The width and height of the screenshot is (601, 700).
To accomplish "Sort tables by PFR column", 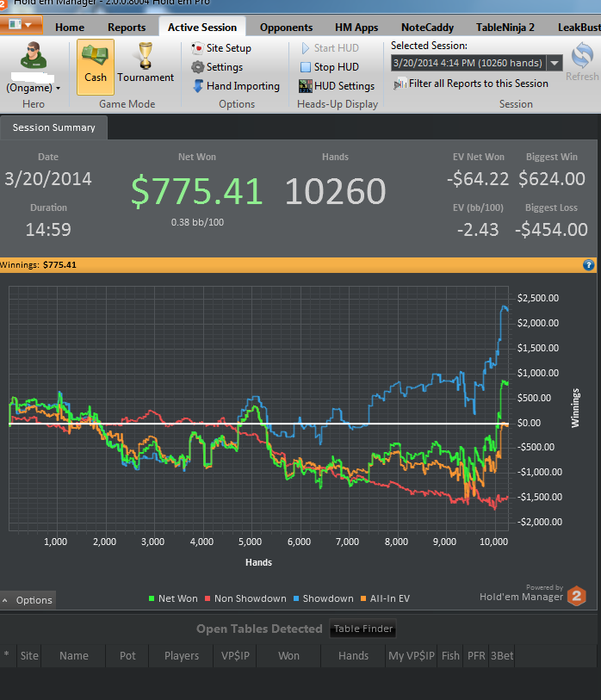I will point(476,656).
